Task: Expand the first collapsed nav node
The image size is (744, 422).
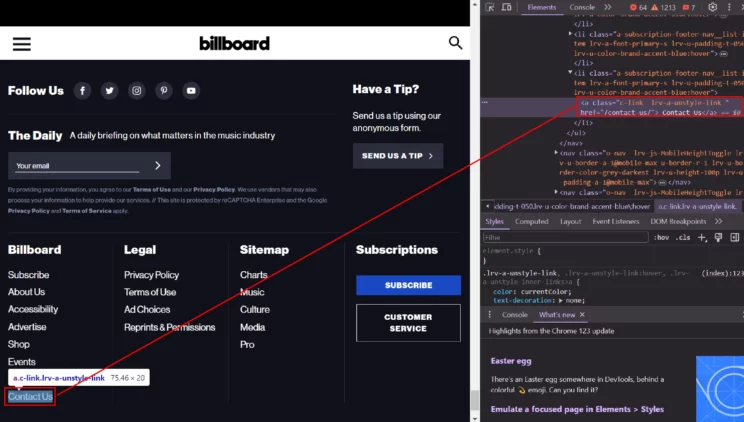Action: pyautogui.click(x=556, y=153)
